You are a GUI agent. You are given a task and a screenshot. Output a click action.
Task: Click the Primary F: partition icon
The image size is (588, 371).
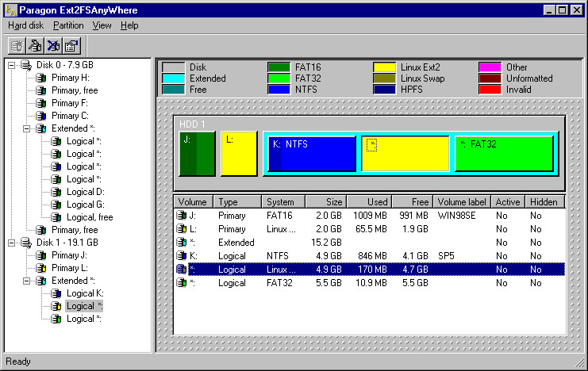point(41,103)
